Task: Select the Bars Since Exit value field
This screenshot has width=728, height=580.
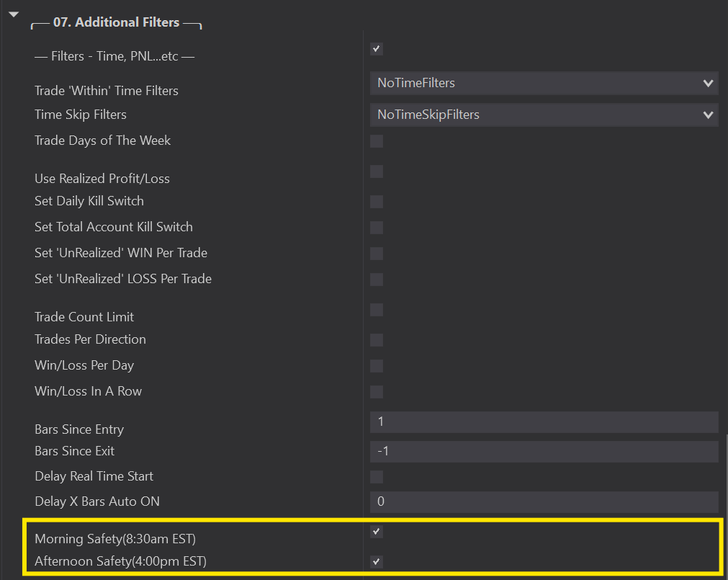Action: (x=544, y=452)
